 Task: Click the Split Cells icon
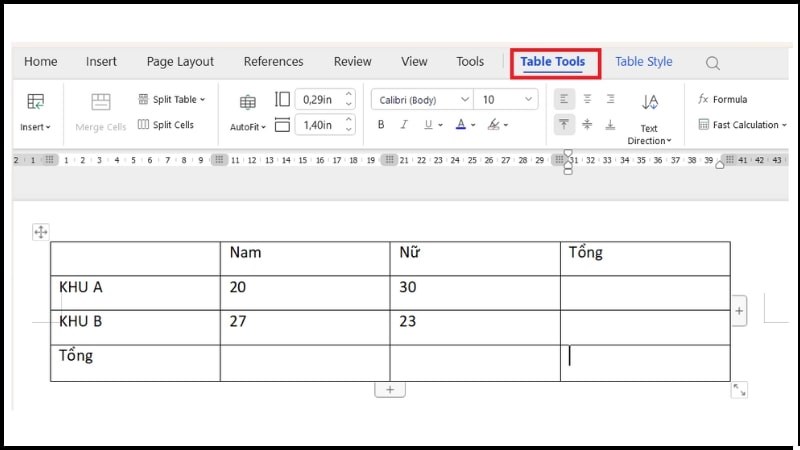tap(165, 125)
